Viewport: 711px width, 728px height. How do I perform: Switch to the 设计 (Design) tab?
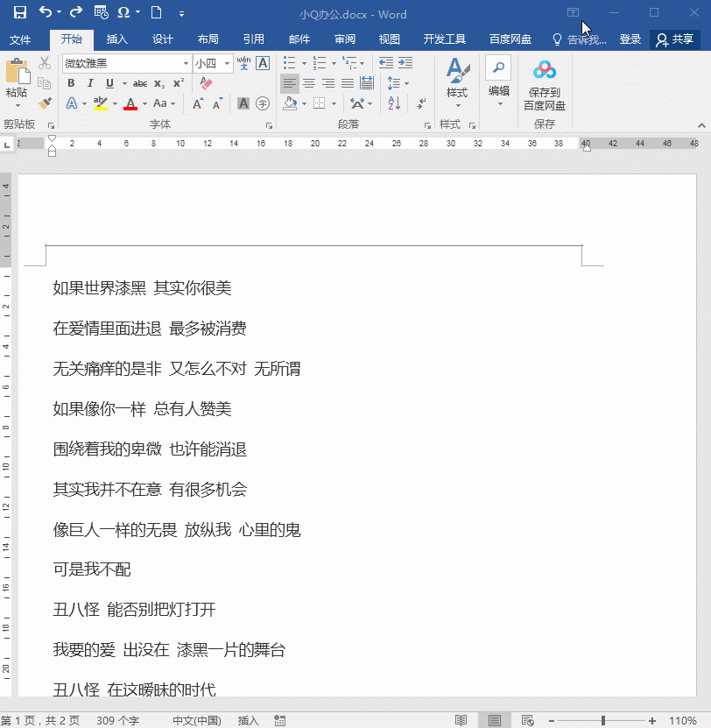click(163, 39)
